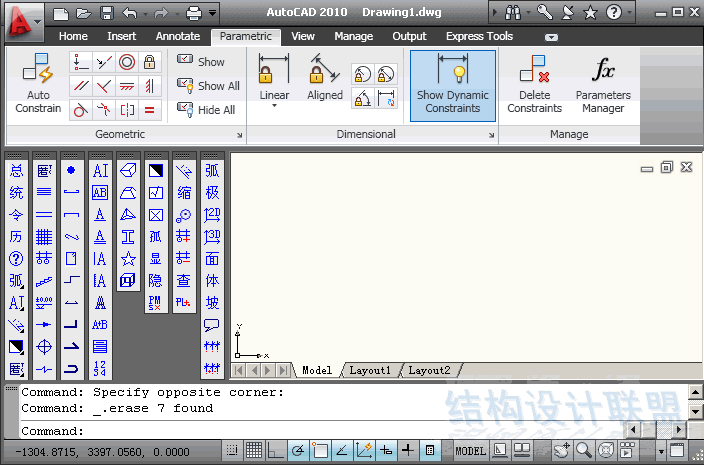Apply the Coincident geometric constraint
Image resolution: width=704 pixels, height=465 pixels.
coord(81,62)
